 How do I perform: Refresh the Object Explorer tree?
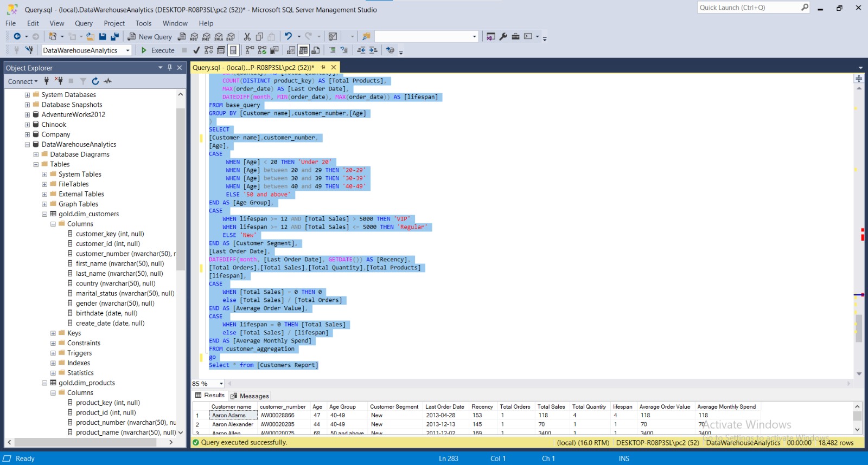[x=95, y=81]
